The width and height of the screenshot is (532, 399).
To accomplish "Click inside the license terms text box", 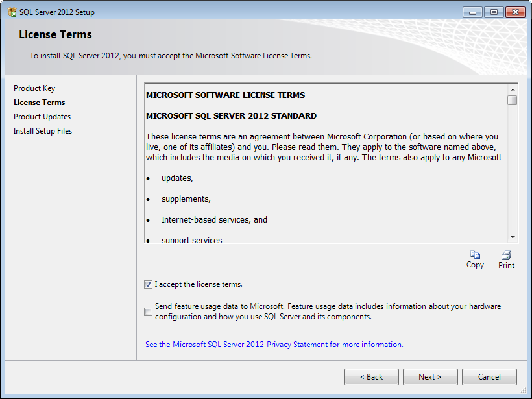I will tap(326, 163).
